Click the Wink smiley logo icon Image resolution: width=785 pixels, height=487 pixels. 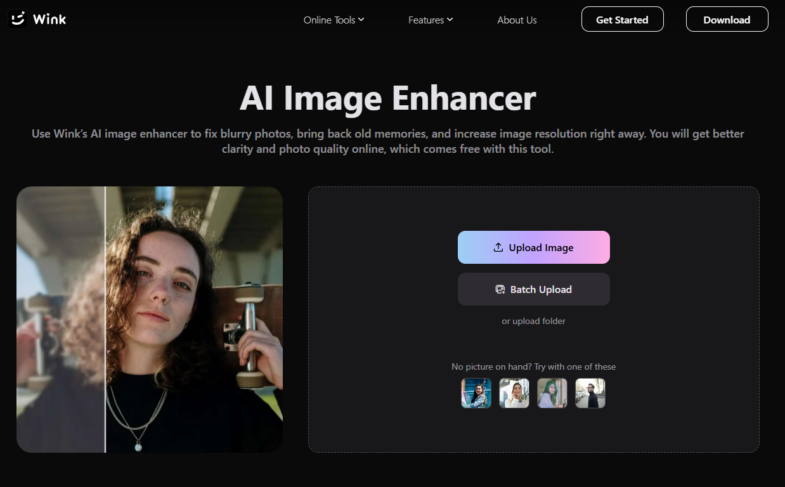(18, 19)
